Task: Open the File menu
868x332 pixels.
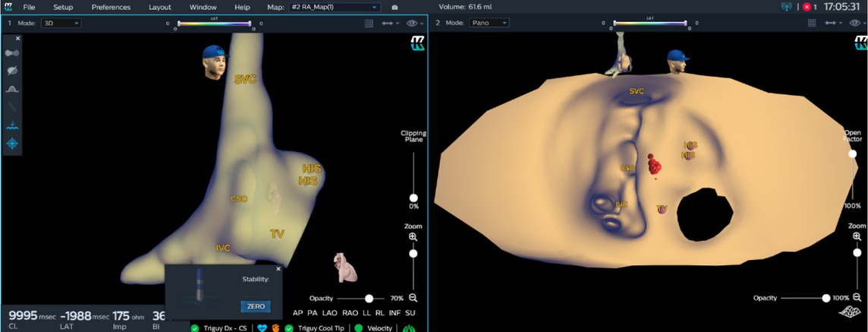Action: point(29,7)
